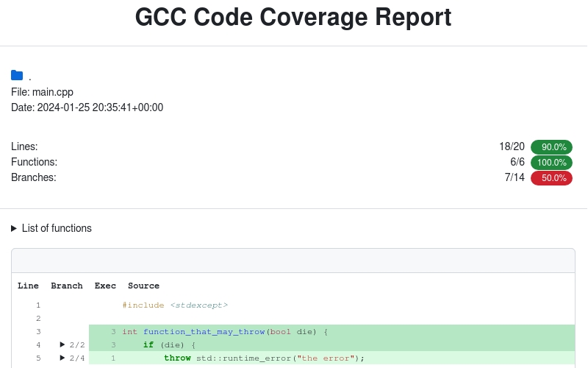The width and height of the screenshot is (588, 368).
Task: Click line number 4
Action: [x=38, y=344]
